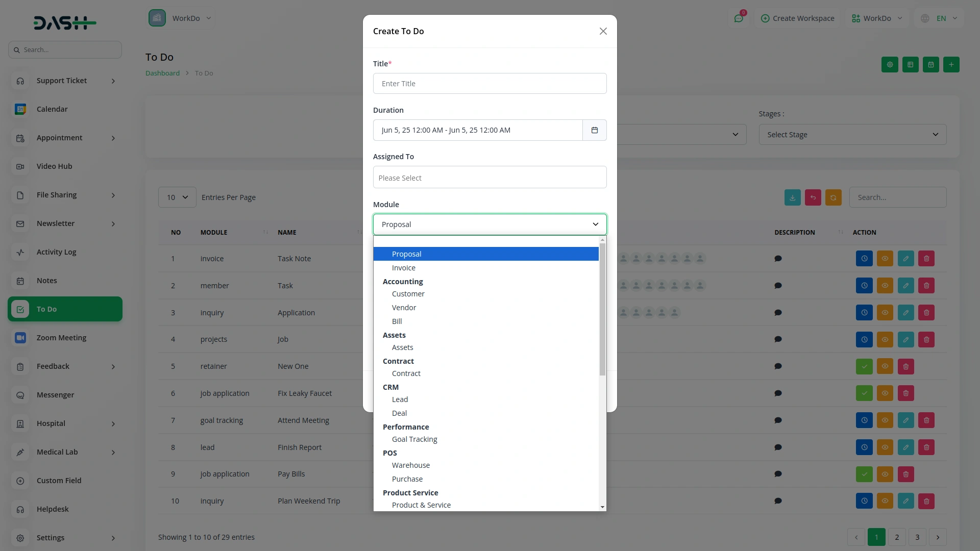Click the teal edit pencil icon in row 2

coord(905,286)
